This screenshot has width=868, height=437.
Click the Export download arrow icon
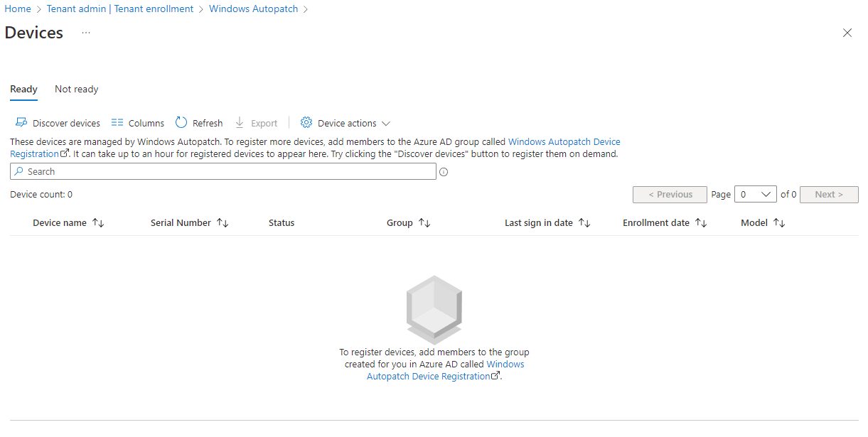click(x=240, y=123)
